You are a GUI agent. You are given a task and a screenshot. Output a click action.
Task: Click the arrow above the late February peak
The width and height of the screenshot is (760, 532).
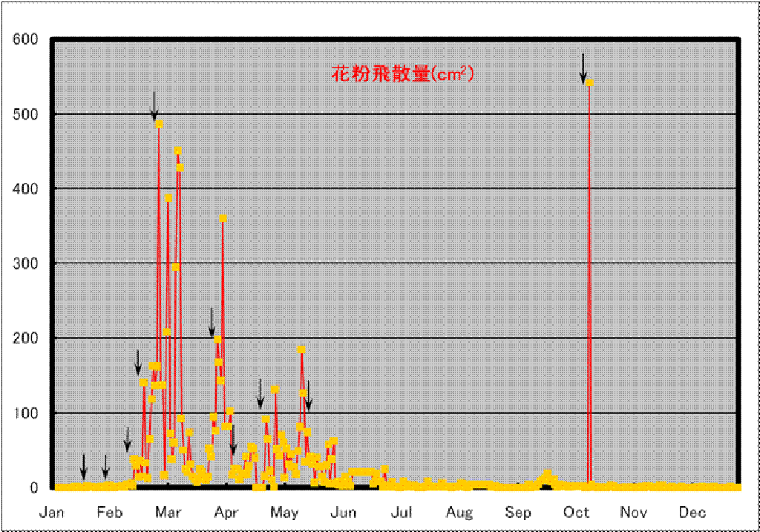[154, 107]
